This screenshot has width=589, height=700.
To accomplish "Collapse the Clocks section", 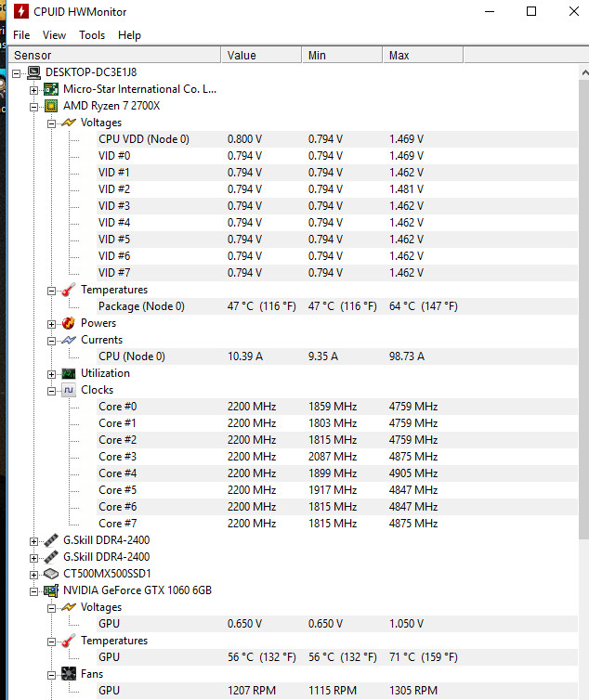I will (51, 391).
